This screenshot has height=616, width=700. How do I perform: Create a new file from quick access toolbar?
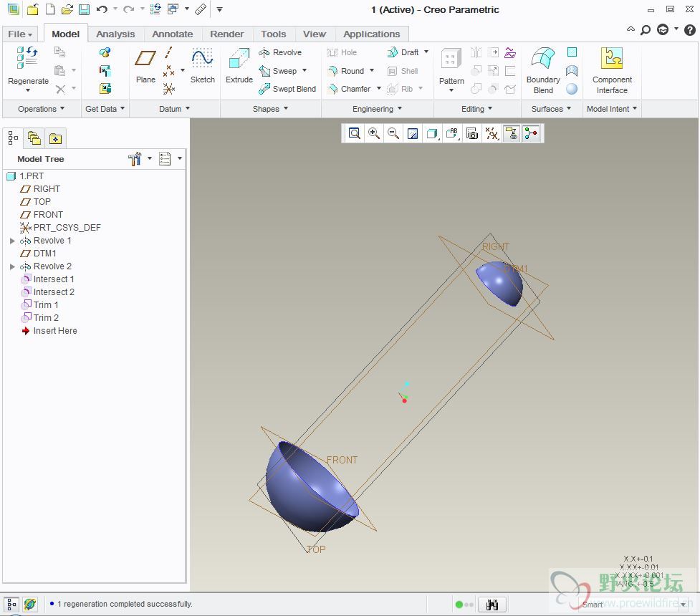[x=50, y=9]
